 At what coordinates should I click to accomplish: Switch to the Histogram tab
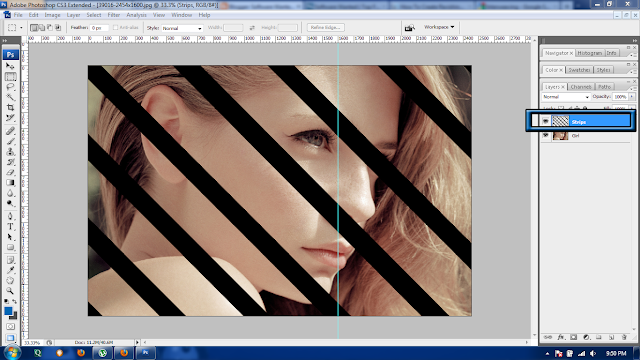click(x=590, y=53)
